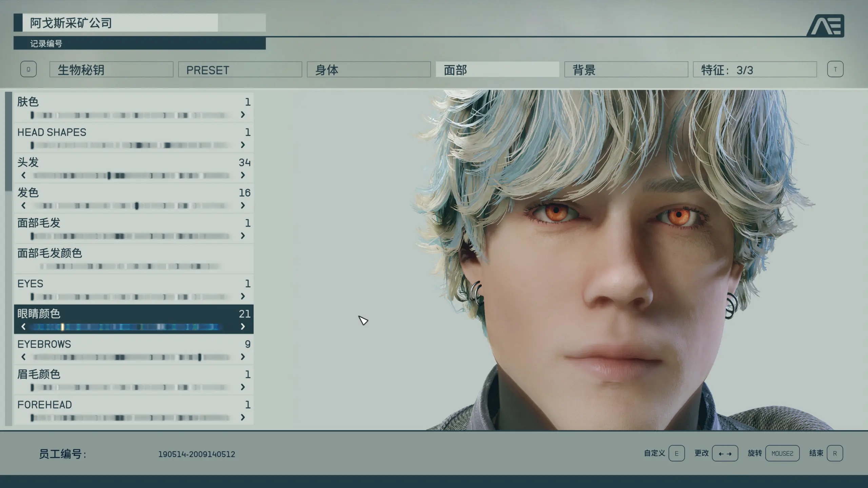Viewport: 868px width, 488px height.
Task: Click the Q key icon beside tabs
Action: pyautogui.click(x=28, y=69)
